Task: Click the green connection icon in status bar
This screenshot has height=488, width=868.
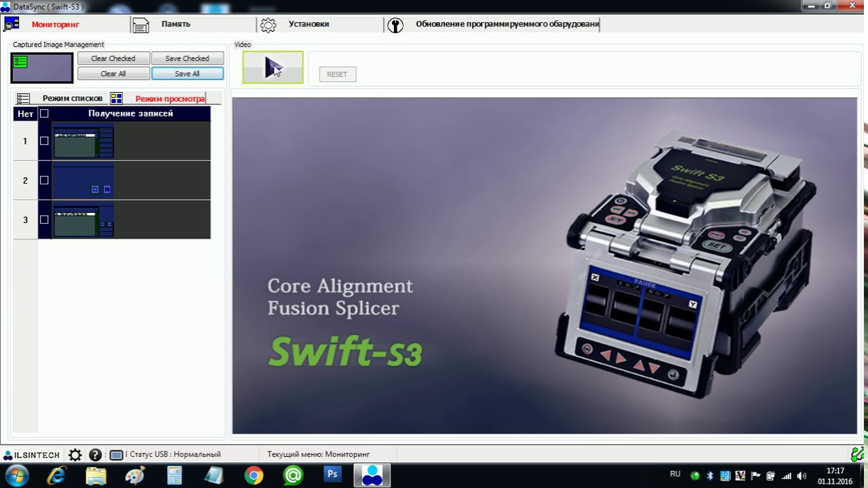Action: click(858, 454)
